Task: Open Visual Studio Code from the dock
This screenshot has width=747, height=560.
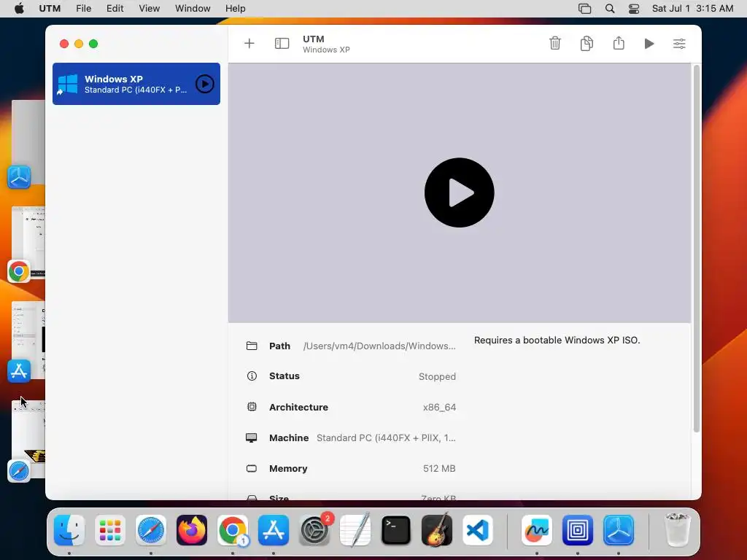Action: [478, 530]
